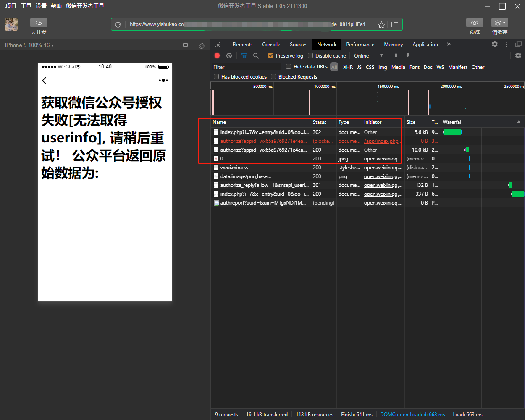Open DevTools three-dot customize menu

(x=507, y=44)
